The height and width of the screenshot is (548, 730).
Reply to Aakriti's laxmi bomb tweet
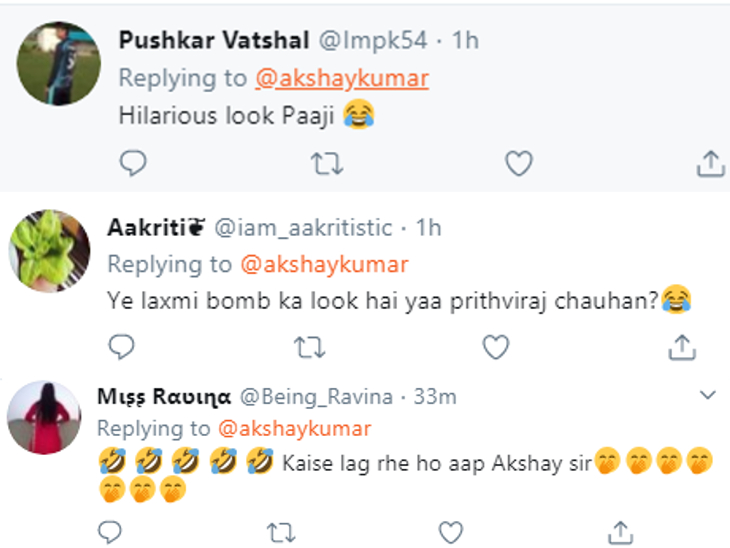tap(122, 347)
